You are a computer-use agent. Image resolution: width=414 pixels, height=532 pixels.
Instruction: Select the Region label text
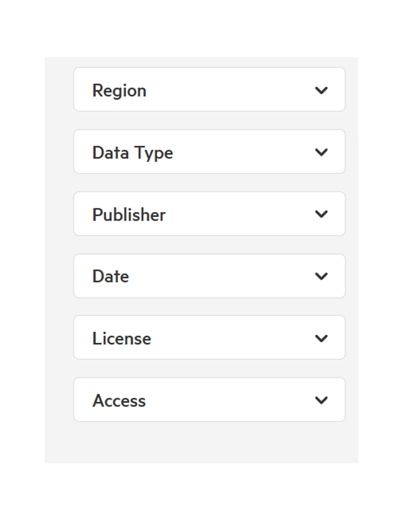pos(120,91)
